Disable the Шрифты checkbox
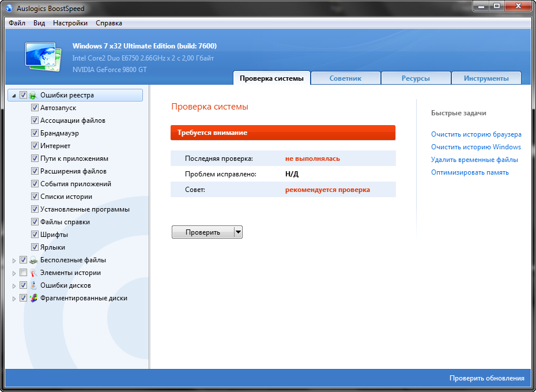 [x=35, y=234]
